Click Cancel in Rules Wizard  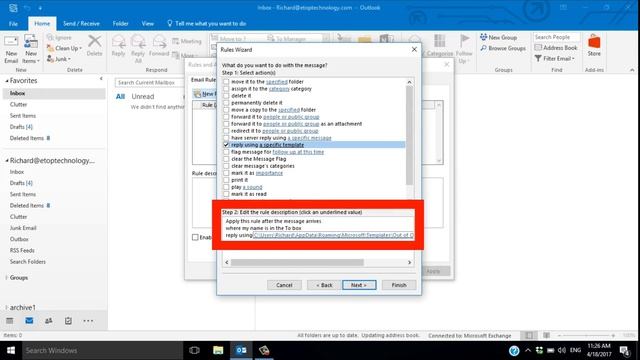[x=284, y=285]
